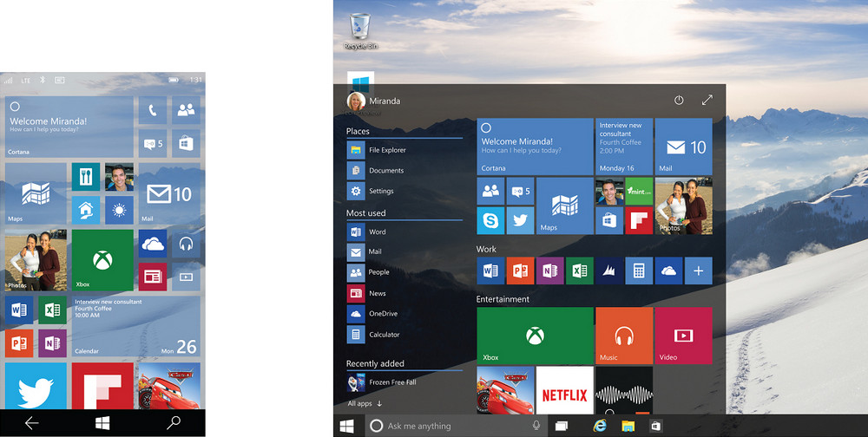Viewport: 868px width, 437px height.
Task: Open the Maps tile in Start menu
Action: [565, 205]
